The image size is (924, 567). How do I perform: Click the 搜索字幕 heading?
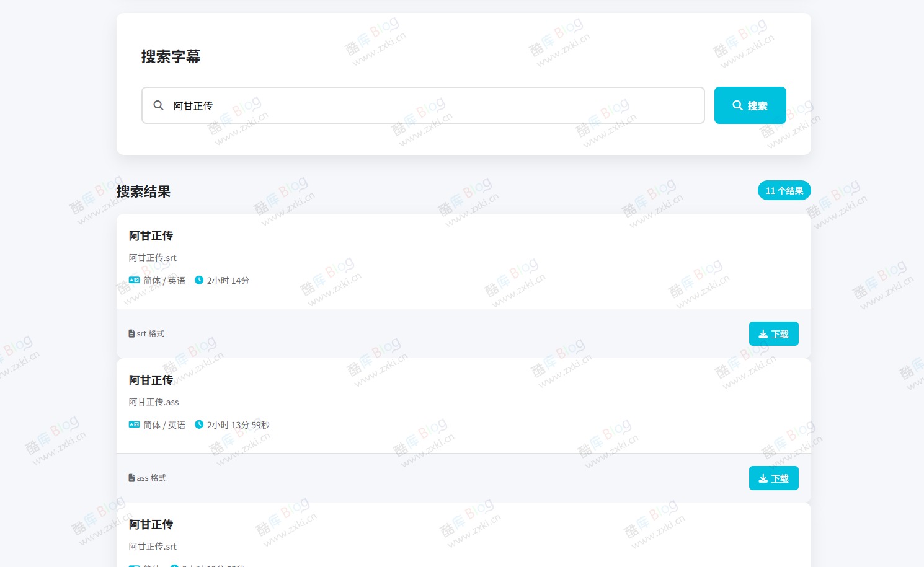tap(171, 56)
